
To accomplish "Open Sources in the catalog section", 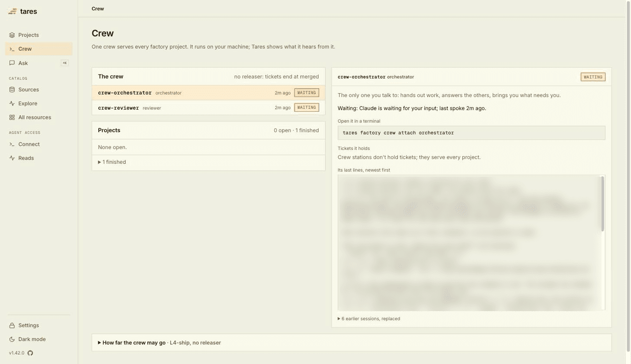I will (x=39, y=90).
